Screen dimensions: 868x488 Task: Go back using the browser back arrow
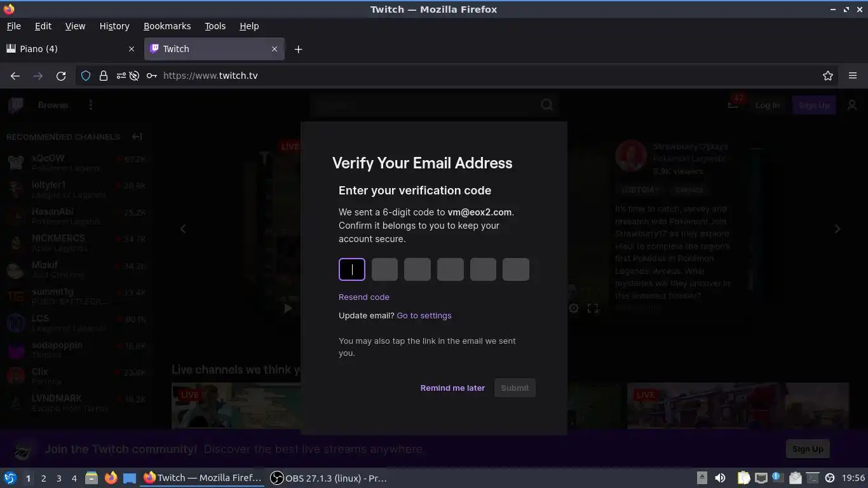pos(15,76)
